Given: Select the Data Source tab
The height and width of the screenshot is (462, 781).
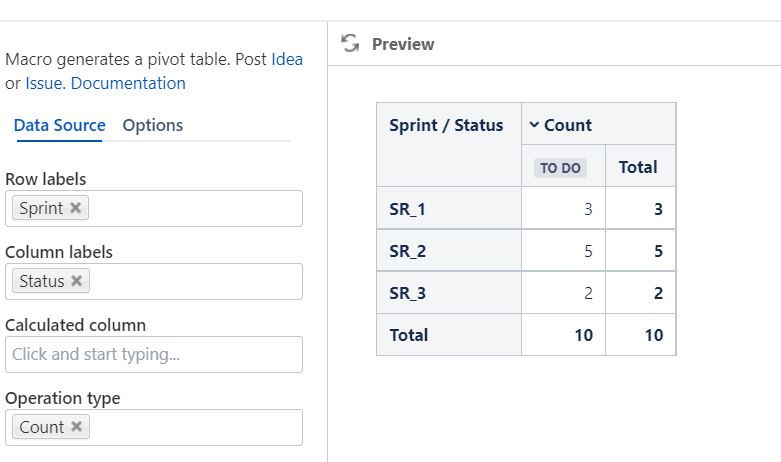Looking at the screenshot, I should click(x=59, y=125).
